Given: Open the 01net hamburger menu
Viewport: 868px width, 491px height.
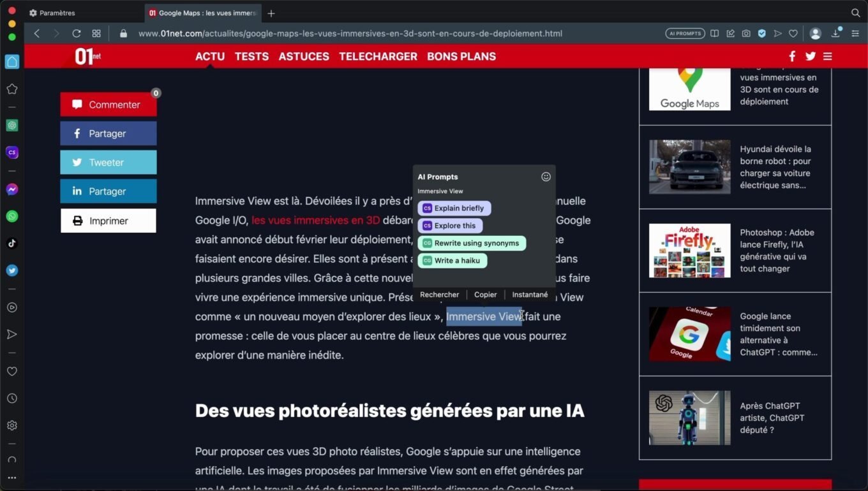Looking at the screenshot, I should [x=828, y=56].
